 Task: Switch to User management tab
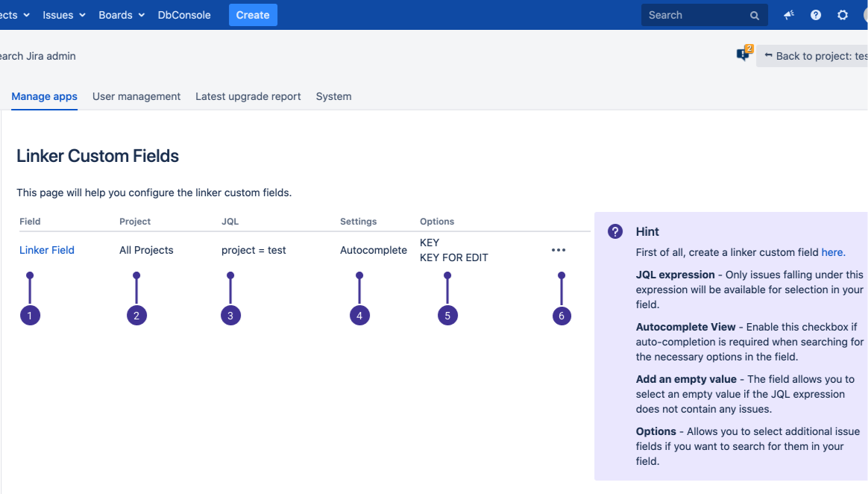136,96
